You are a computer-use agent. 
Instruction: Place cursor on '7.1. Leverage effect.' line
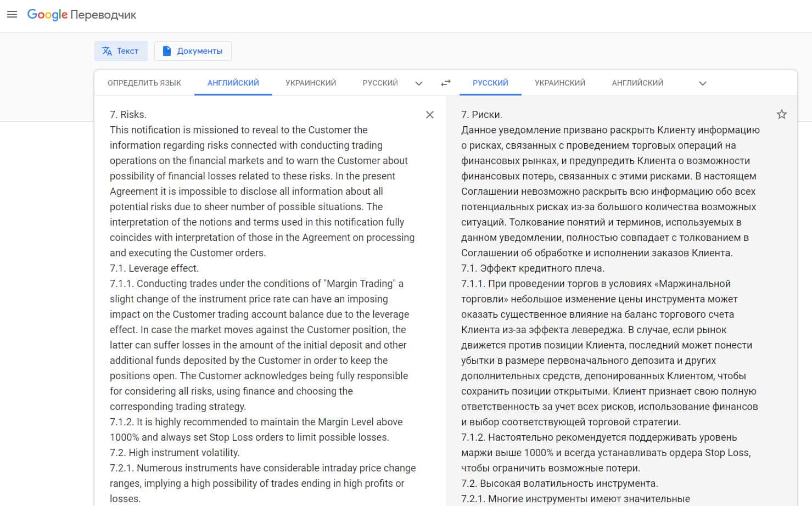154,268
